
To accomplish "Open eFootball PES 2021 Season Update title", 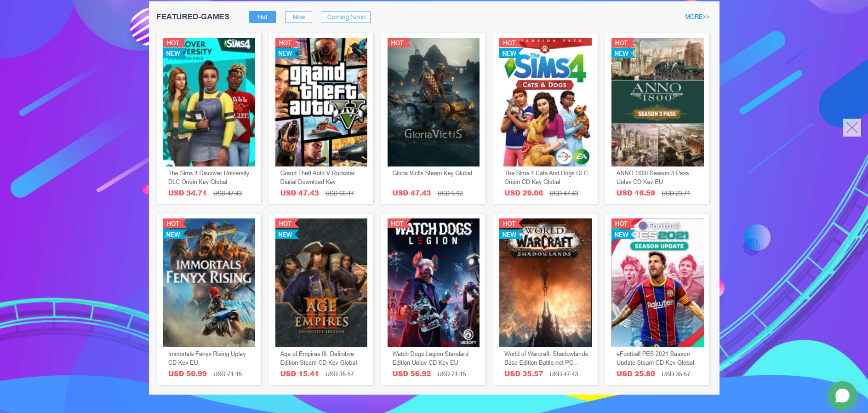I will 655,358.
